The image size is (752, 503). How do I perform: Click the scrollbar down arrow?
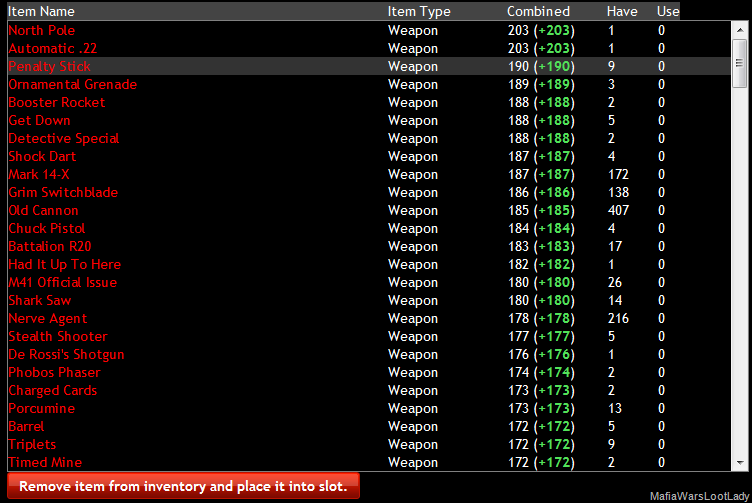click(740, 462)
